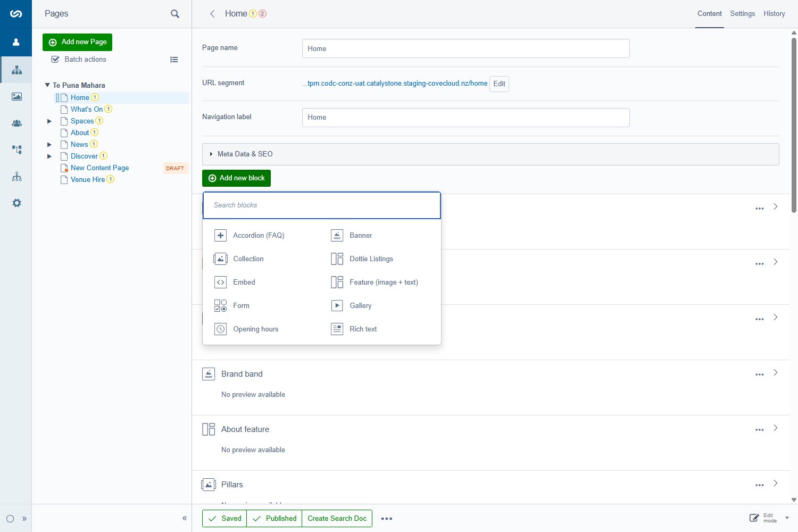Click Edit button for URL segment
The width and height of the screenshot is (798, 532).
click(499, 84)
